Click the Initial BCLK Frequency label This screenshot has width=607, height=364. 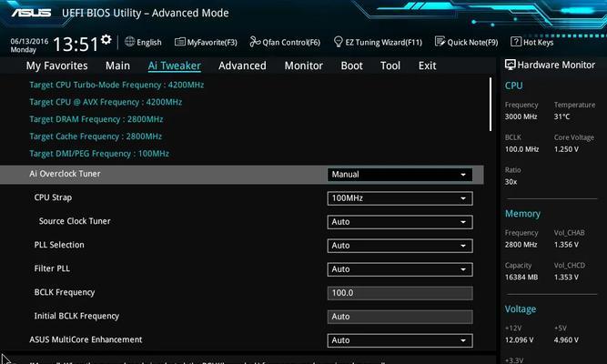click(x=76, y=316)
